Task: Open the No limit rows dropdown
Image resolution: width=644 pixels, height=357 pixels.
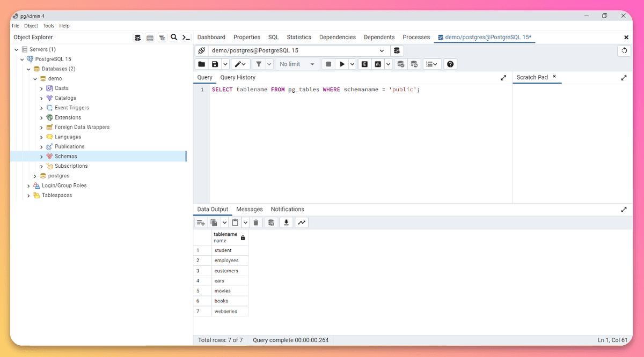Action: pyautogui.click(x=297, y=64)
